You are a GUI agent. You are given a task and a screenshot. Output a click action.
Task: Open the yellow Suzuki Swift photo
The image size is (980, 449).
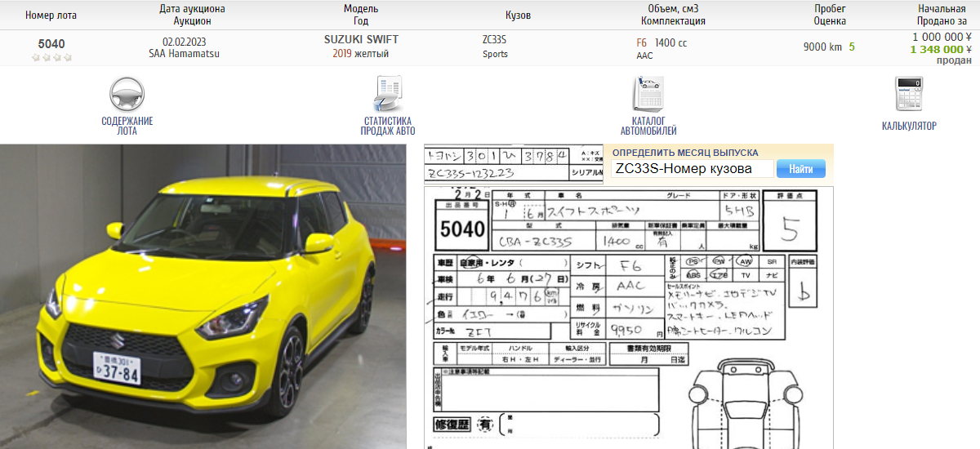tap(203, 296)
